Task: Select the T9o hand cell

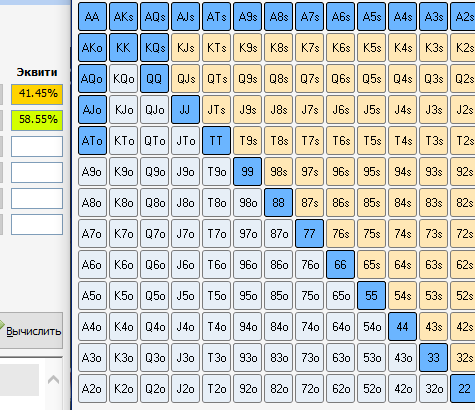Action: [216, 171]
